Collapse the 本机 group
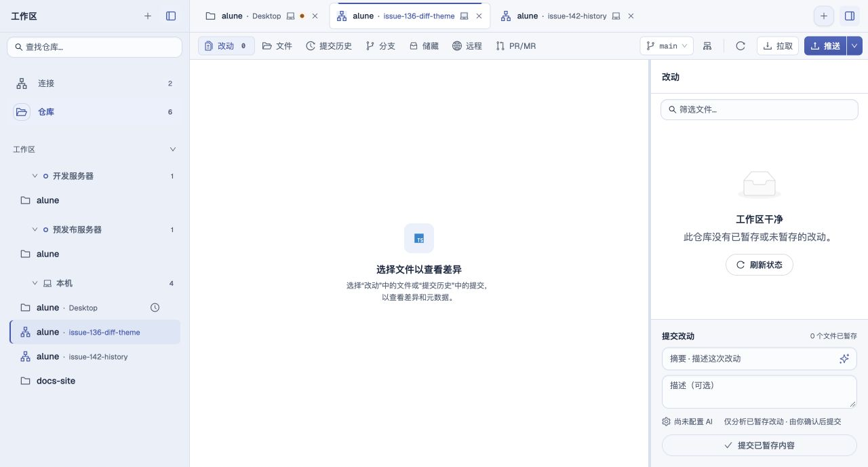This screenshot has height=467, width=868. click(x=35, y=283)
